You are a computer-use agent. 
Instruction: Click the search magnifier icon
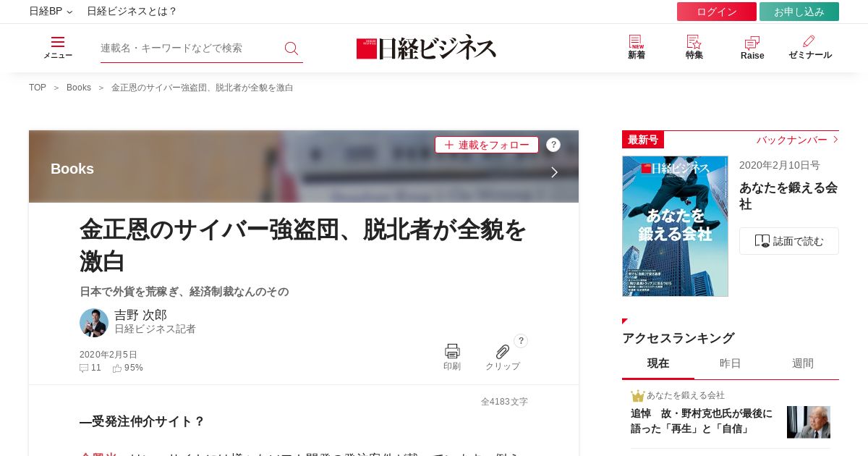[x=292, y=48]
